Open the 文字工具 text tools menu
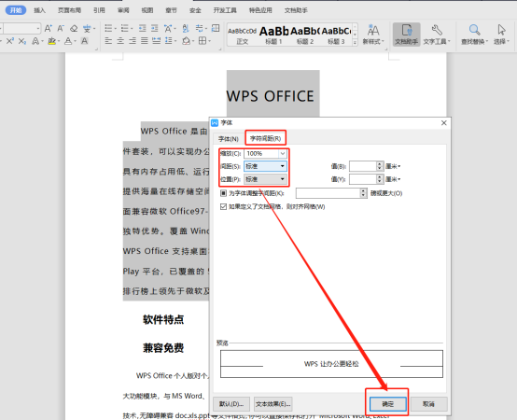The image size is (517, 420). pyautogui.click(x=437, y=35)
